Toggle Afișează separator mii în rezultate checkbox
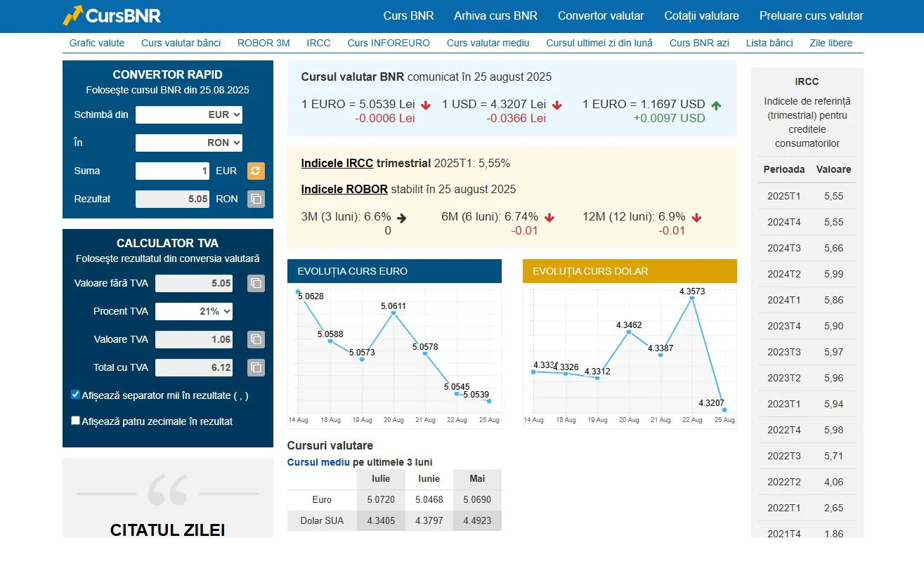The width and height of the screenshot is (924, 571). point(76,395)
